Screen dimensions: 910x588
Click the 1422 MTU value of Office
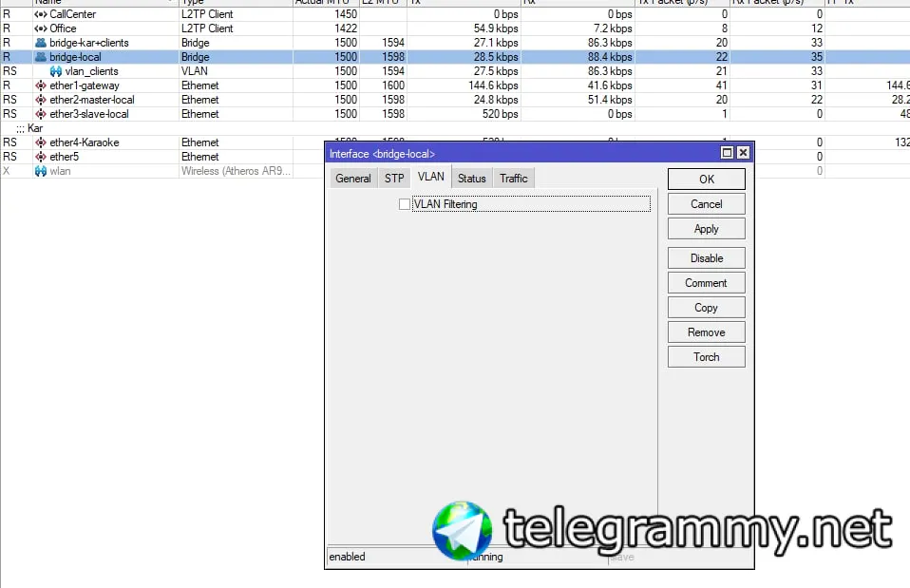click(x=346, y=28)
